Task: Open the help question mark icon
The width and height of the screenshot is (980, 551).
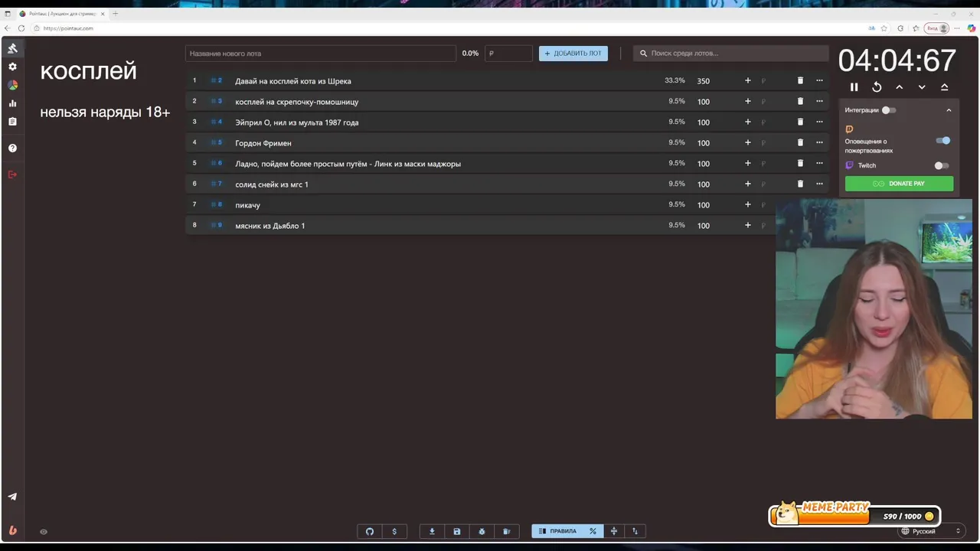Action: (12, 148)
